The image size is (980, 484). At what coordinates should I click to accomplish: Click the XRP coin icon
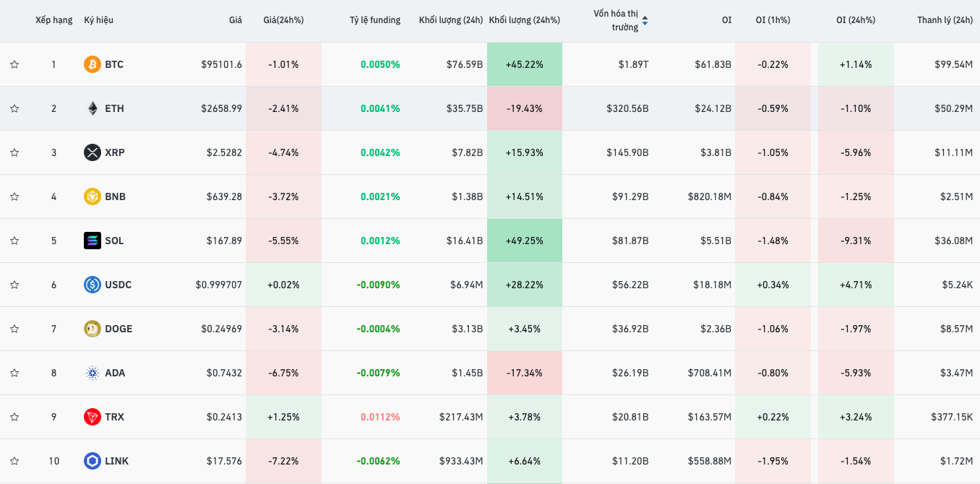[93, 152]
